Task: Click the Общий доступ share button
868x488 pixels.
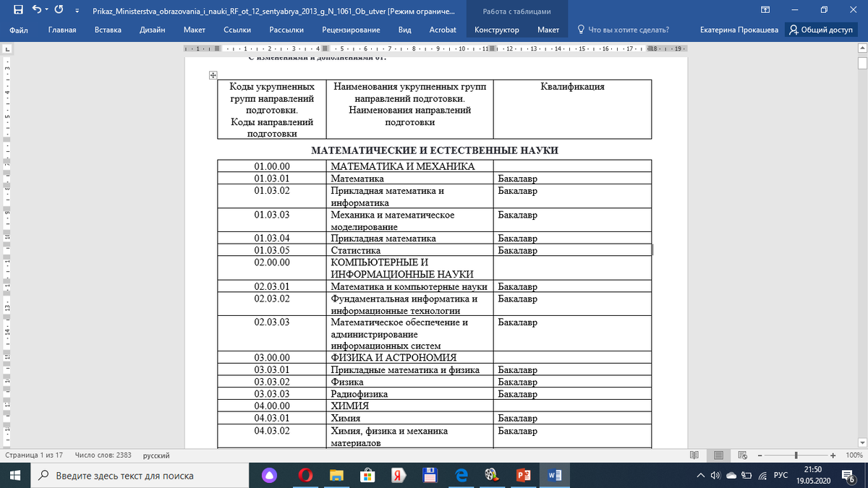Action: (x=822, y=30)
